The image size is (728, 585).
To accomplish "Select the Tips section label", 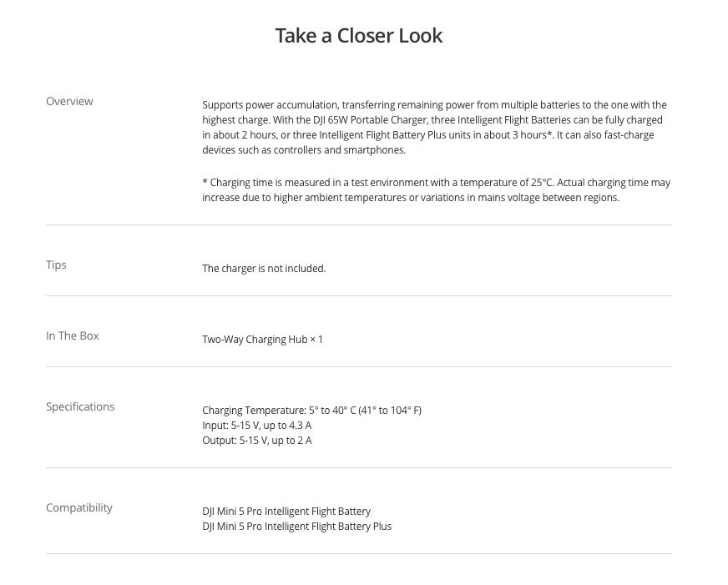I will pyautogui.click(x=56, y=265).
